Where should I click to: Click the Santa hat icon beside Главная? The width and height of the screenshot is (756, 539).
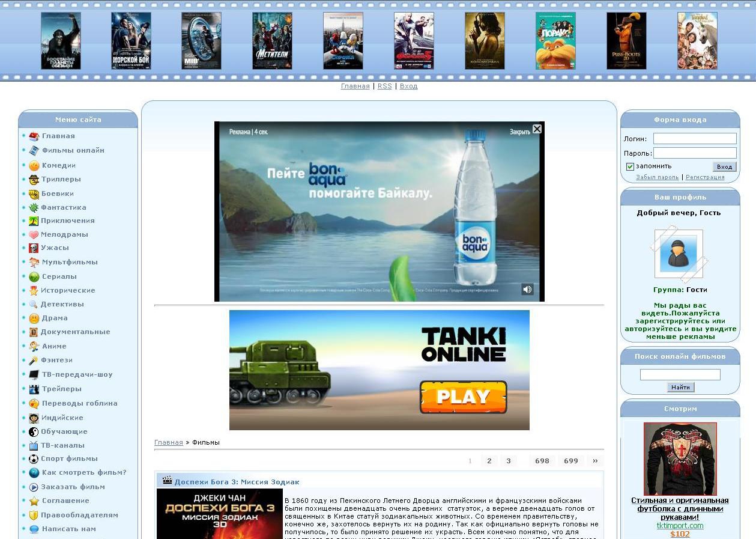[34, 136]
